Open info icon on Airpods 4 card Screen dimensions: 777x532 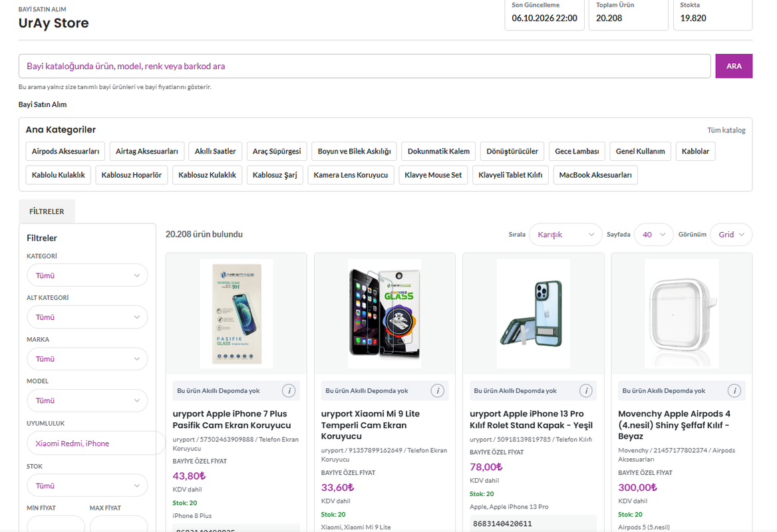(x=734, y=391)
